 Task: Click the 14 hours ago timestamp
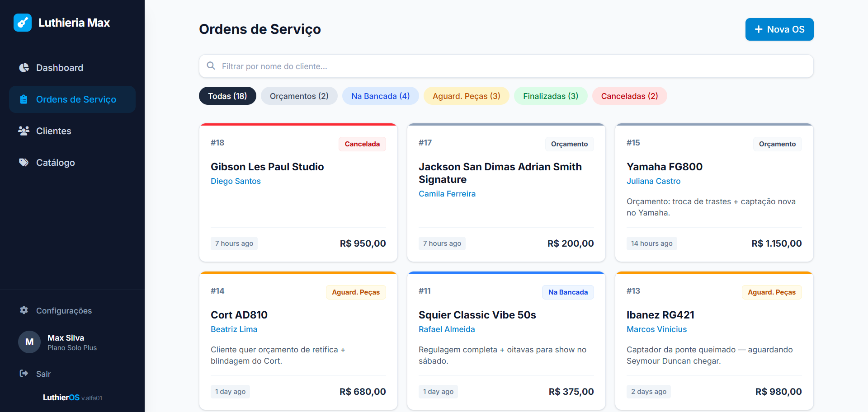651,243
